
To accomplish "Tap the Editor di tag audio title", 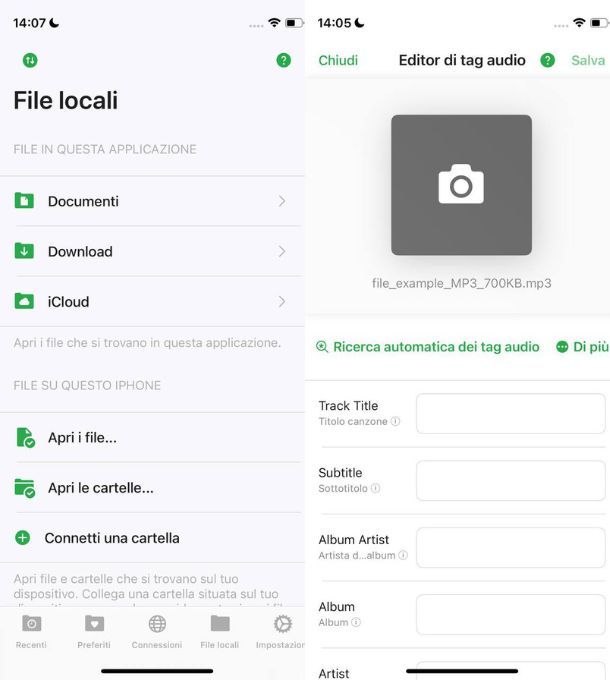I will click(x=462, y=60).
